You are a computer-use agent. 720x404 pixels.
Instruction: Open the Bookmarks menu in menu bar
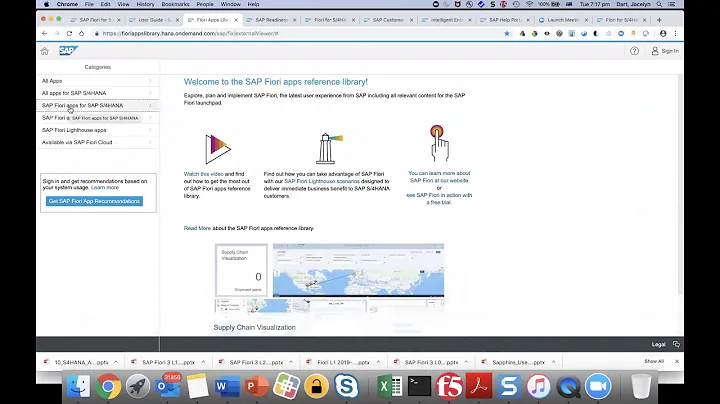coord(175,4)
